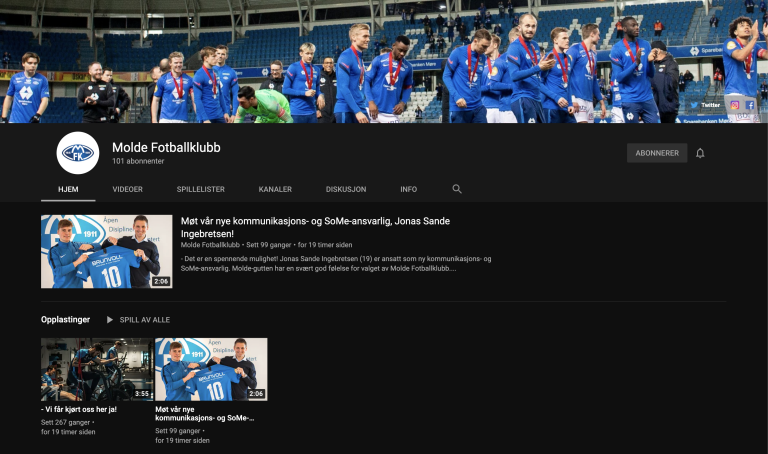Click title '- Vi får kjørt oss her ja!'
Screen dimensions: 768x454
click(79, 409)
